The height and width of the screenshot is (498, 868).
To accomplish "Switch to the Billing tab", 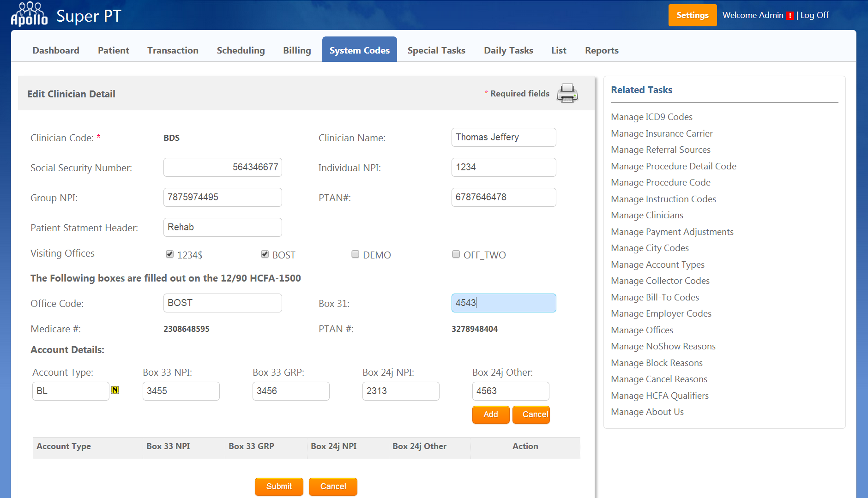I will point(297,50).
